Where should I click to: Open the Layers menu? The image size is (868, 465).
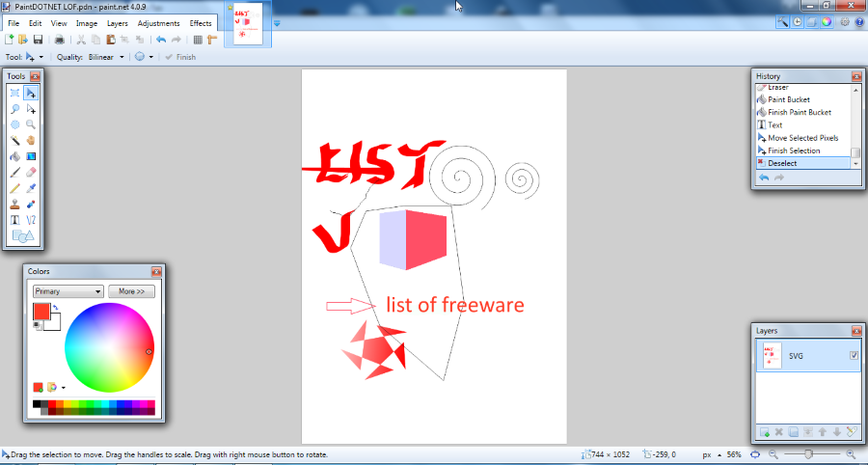[118, 23]
